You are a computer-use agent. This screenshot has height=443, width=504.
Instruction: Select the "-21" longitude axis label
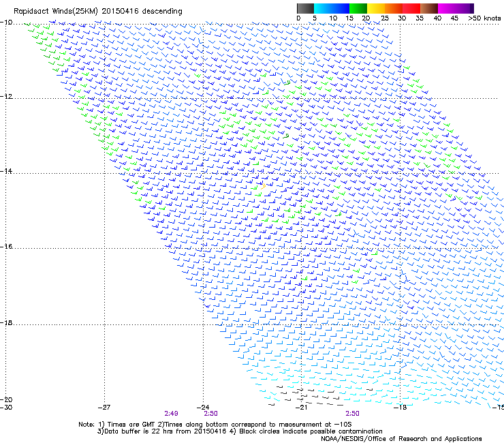(x=301, y=408)
